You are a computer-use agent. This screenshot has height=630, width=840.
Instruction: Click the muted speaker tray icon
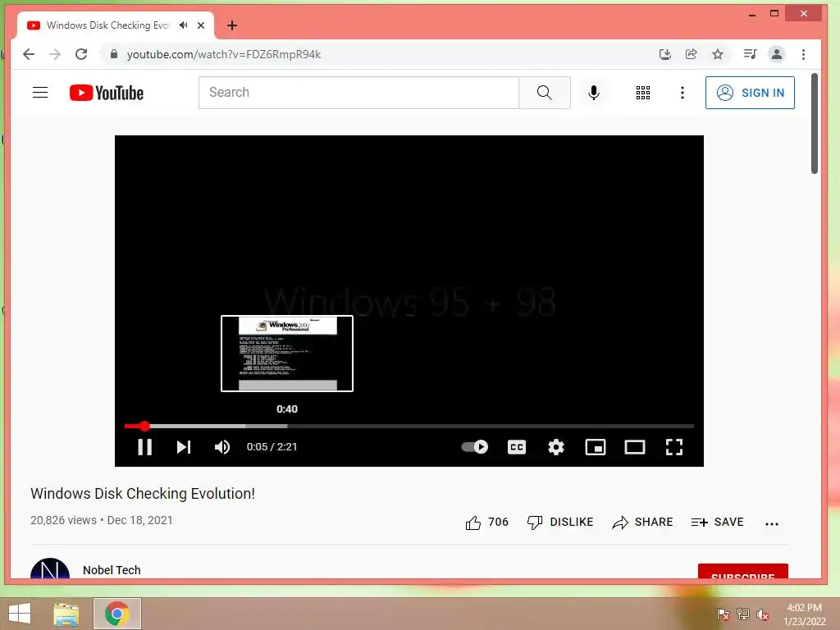(x=763, y=614)
